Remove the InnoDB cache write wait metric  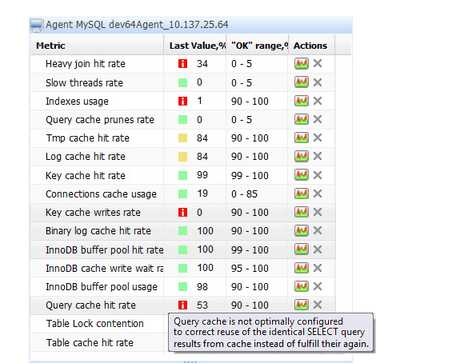pos(318,268)
